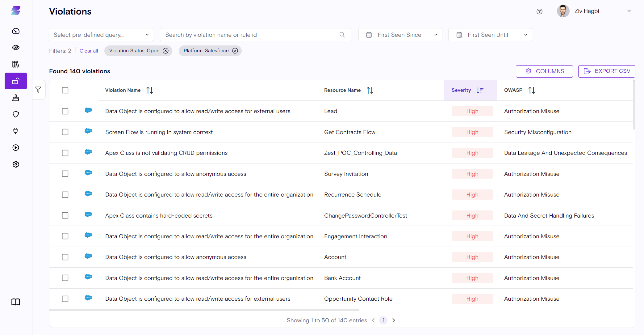Screen dimensions: 644x335
Task: Click the funnel filter icon
Action: 38,90
